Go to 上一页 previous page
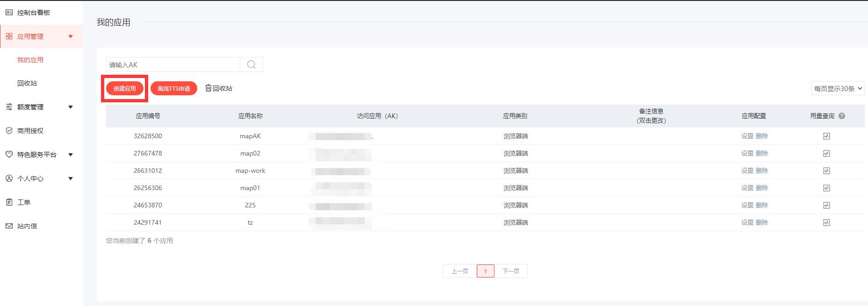This screenshot has height=306, width=868. click(460, 271)
